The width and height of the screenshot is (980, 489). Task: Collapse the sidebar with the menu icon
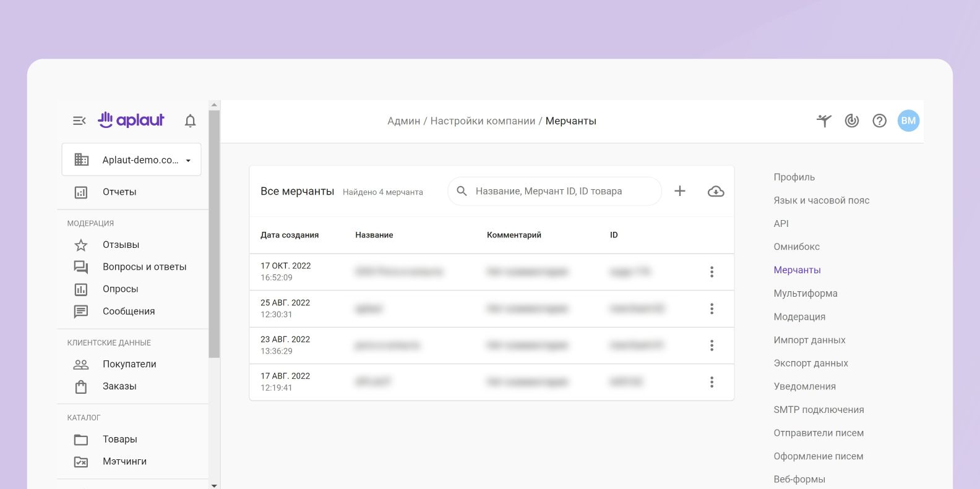pyautogui.click(x=79, y=121)
